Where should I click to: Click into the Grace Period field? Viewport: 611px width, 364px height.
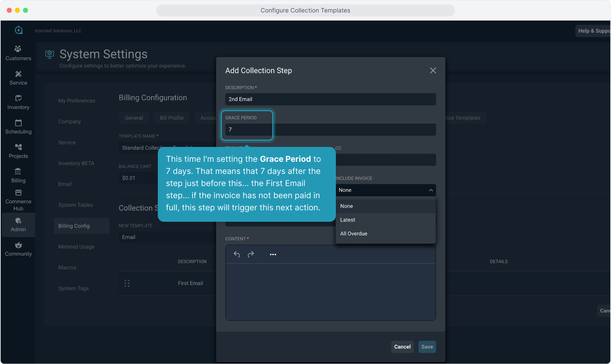[x=330, y=129]
